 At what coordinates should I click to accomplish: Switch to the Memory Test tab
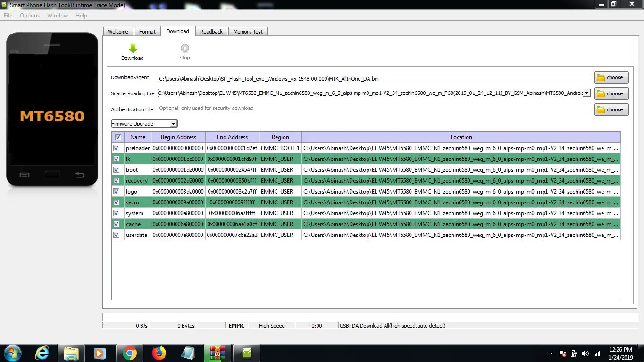click(x=248, y=32)
